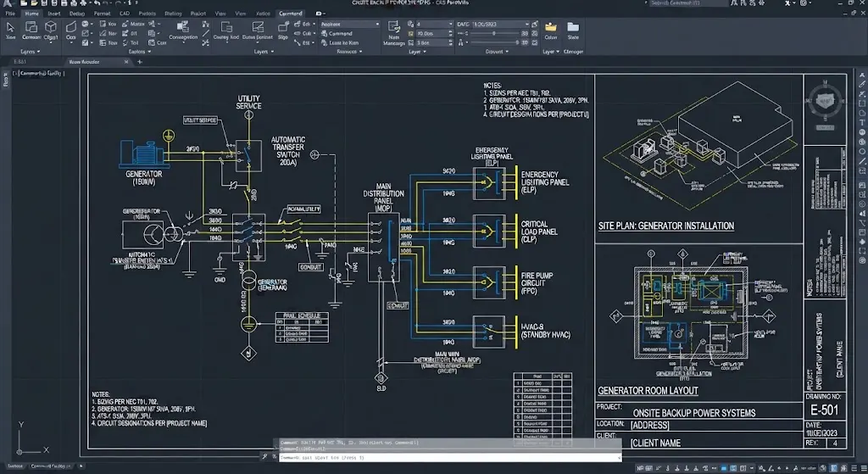Open the CAD ribbon tab

[x=125, y=14]
